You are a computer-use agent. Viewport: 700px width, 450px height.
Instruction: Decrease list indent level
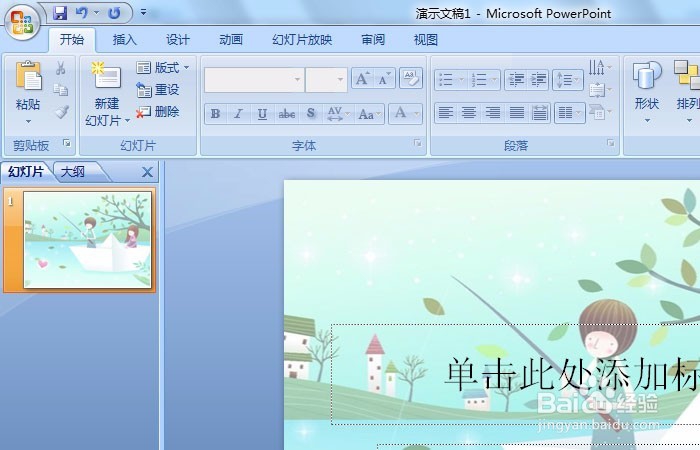516,80
